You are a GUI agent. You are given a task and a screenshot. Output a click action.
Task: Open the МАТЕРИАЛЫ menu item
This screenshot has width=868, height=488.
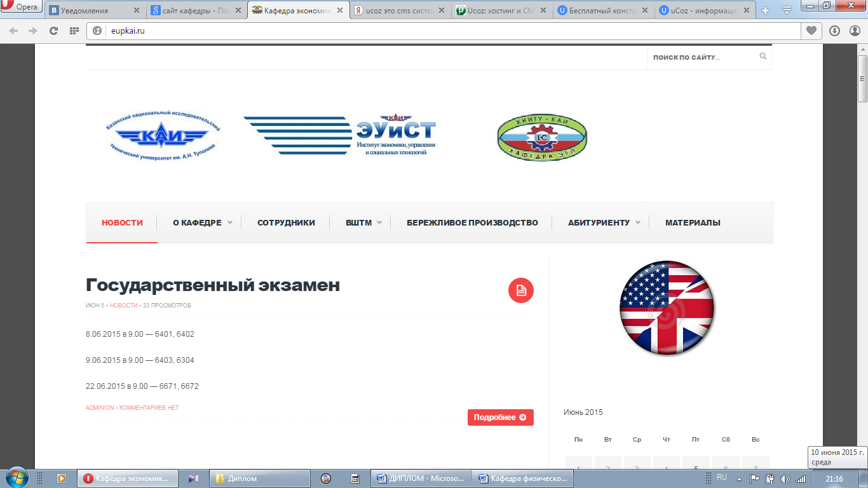point(693,223)
